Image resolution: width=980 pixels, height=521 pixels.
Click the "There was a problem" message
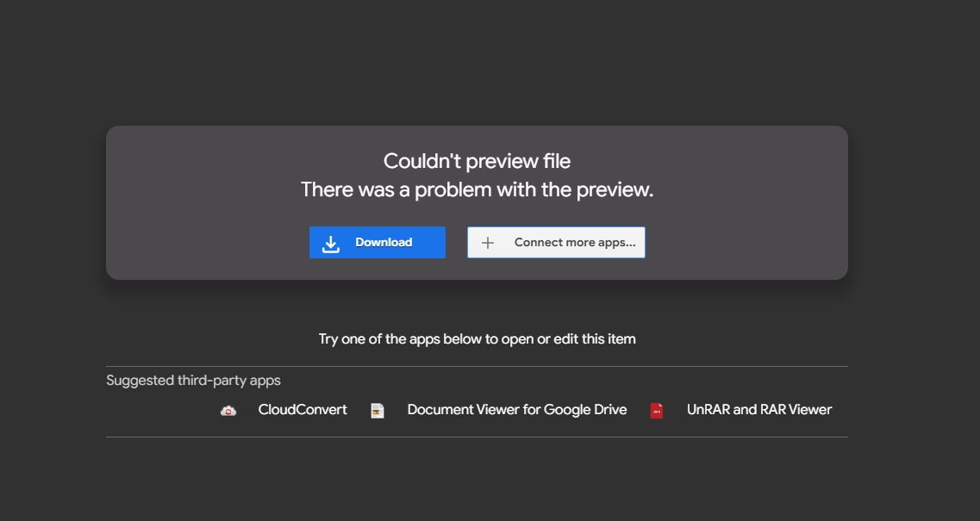pyautogui.click(x=477, y=190)
